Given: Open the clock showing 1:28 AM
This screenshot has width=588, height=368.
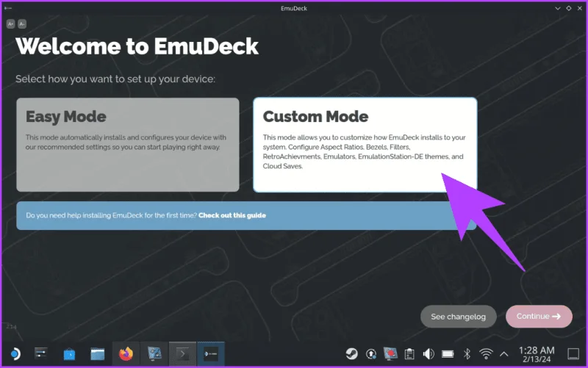Looking at the screenshot, I should pos(537,354).
